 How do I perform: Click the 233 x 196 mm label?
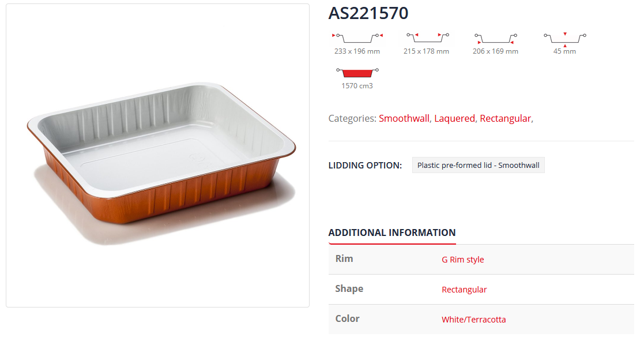click(357, 51)
